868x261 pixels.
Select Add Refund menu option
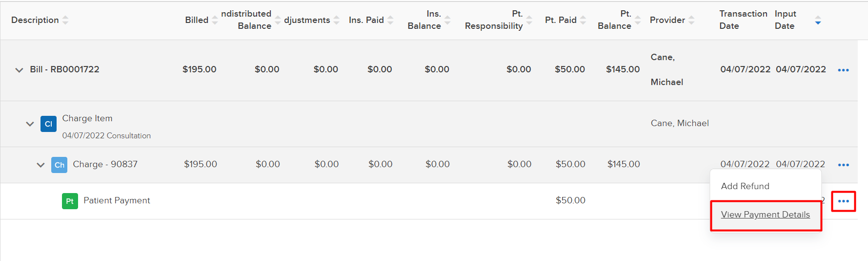[x=745, y=186]
